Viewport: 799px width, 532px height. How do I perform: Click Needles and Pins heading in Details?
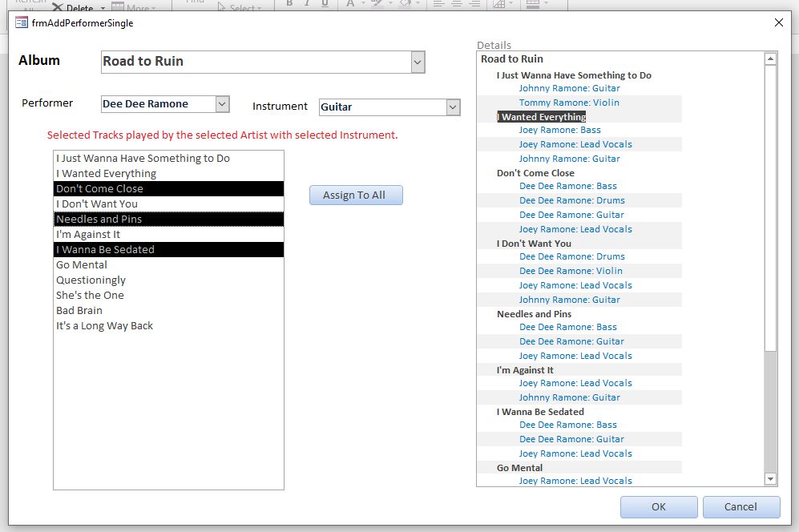coord(534,314)
